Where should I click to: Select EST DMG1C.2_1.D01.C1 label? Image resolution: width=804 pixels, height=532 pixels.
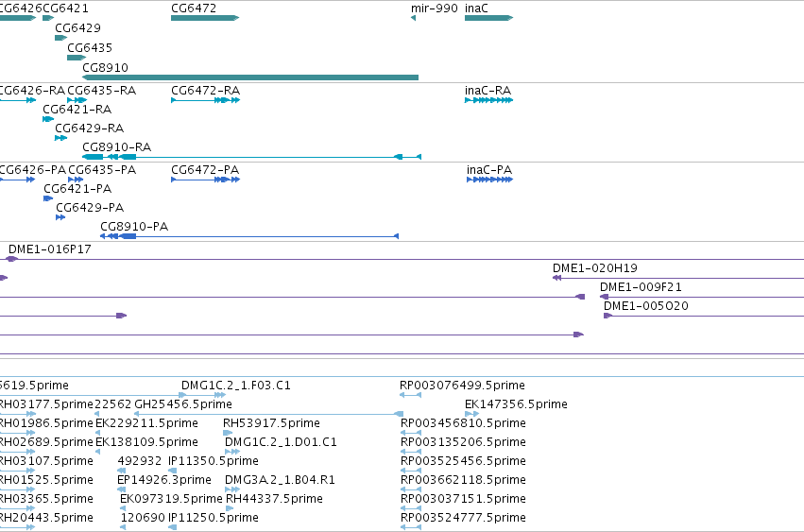(281, 442)
